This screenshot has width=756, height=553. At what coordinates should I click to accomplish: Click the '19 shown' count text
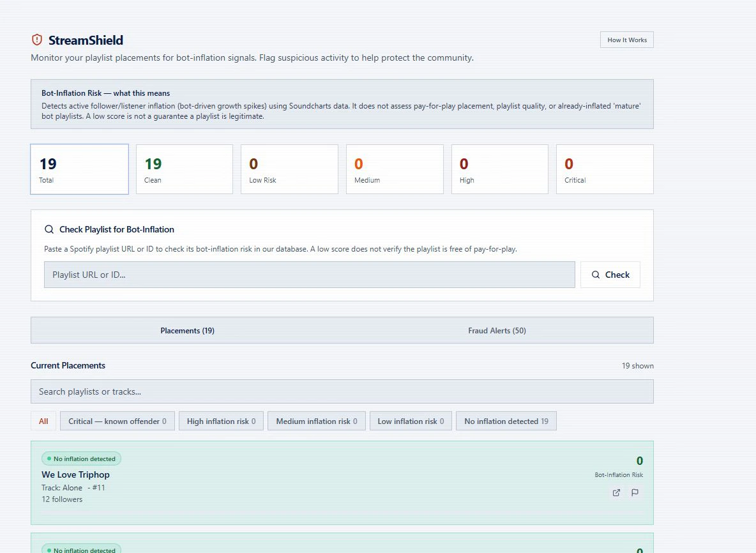637,366
